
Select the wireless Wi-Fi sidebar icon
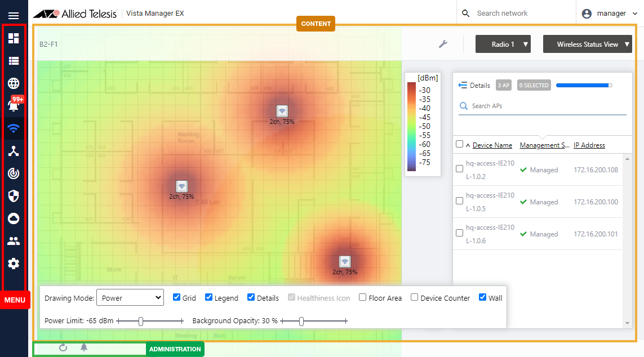(x=14, y=128)
